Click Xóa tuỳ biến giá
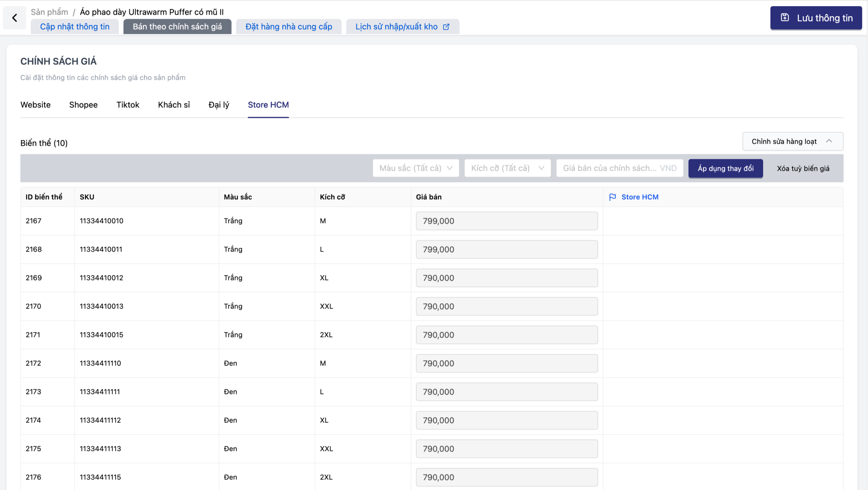Viewport: 868px width, 490px height. (x=803, y=169)
